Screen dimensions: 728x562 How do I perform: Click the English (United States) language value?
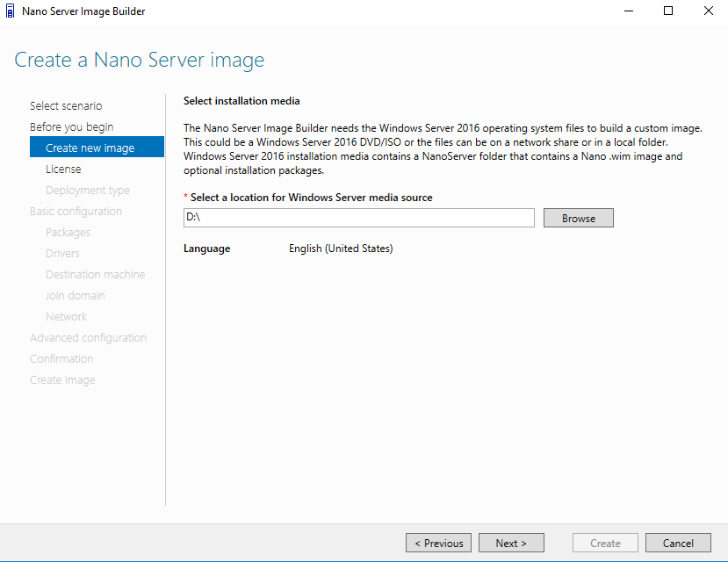[341, 249]
